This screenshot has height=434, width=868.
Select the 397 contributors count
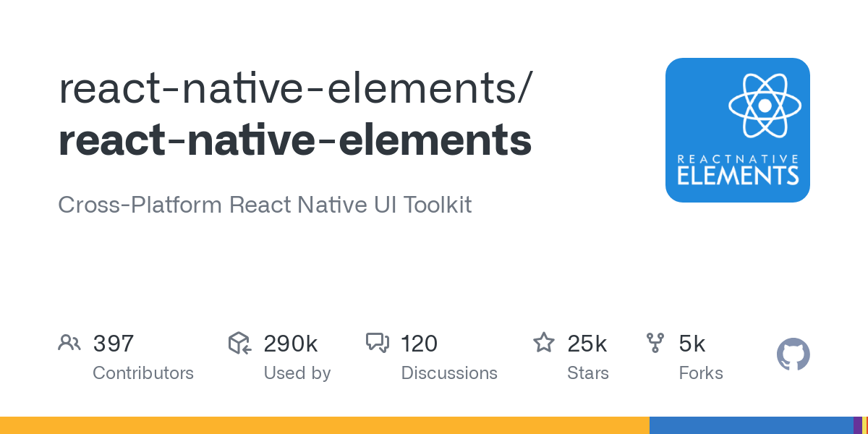pos(113,344)
